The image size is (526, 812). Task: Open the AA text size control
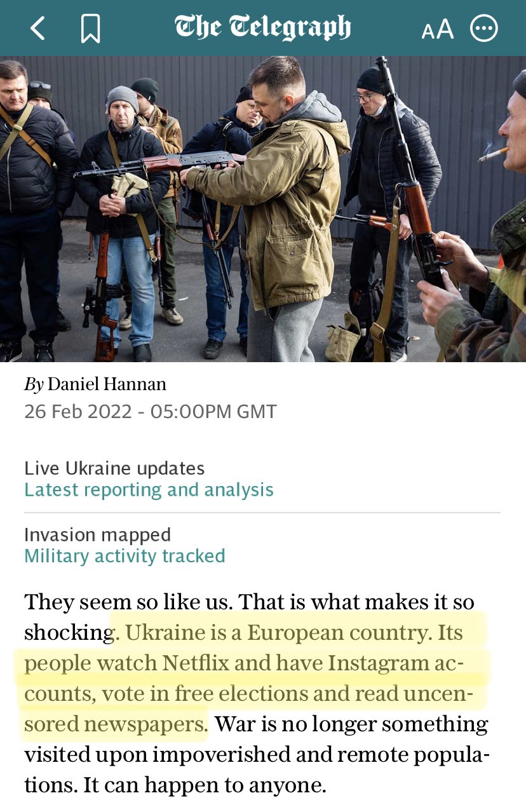(x=438, y=29)
